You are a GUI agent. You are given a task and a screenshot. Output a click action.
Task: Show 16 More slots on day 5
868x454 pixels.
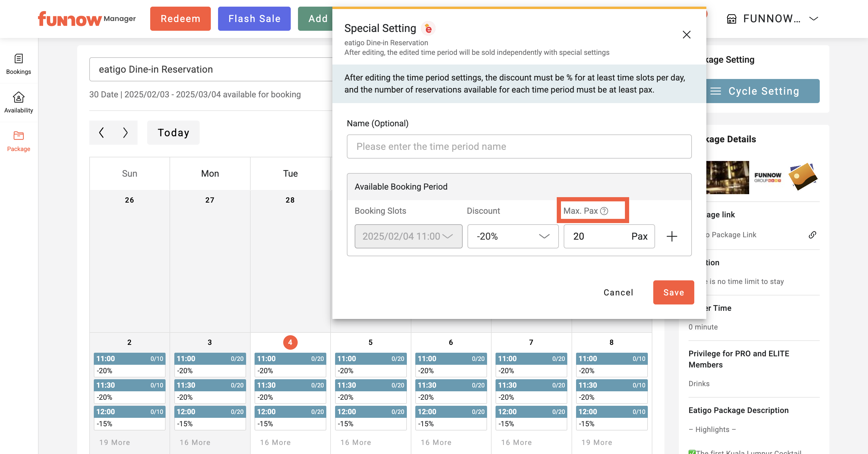356,442
